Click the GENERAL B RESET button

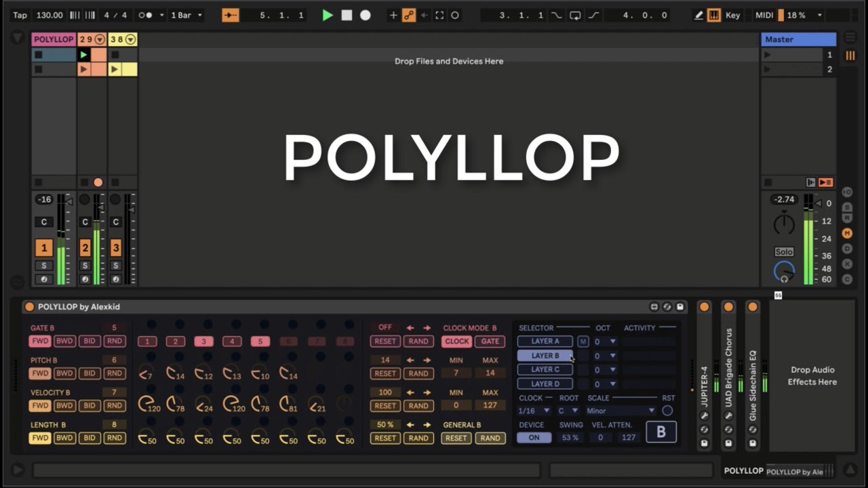click(456, 438)
